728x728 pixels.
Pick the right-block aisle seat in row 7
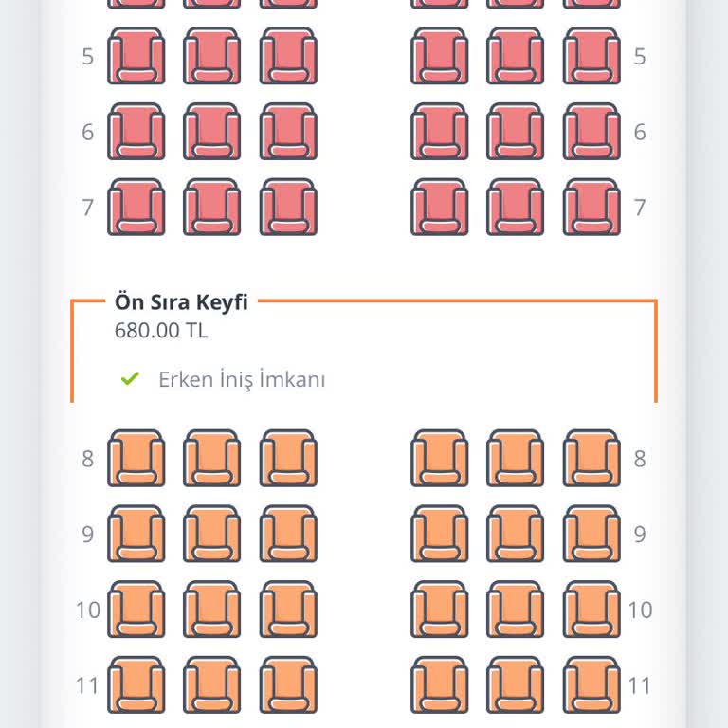(x=439, y=208)
